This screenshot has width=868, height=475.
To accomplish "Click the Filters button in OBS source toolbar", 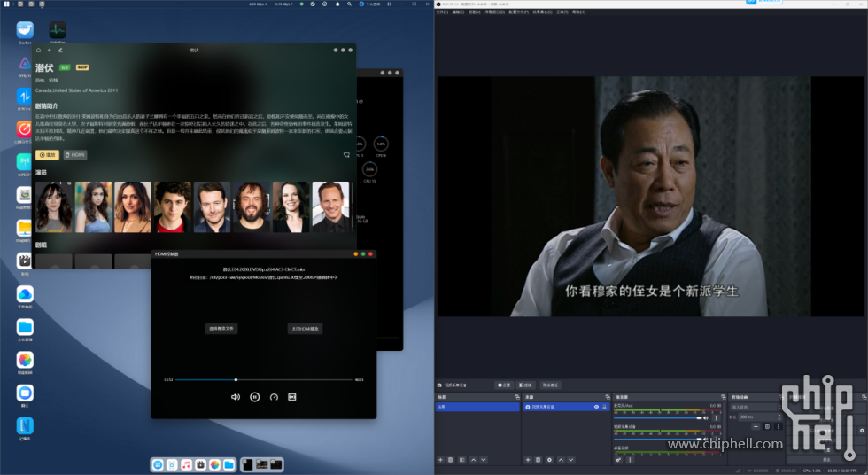I will coord(525,385).
